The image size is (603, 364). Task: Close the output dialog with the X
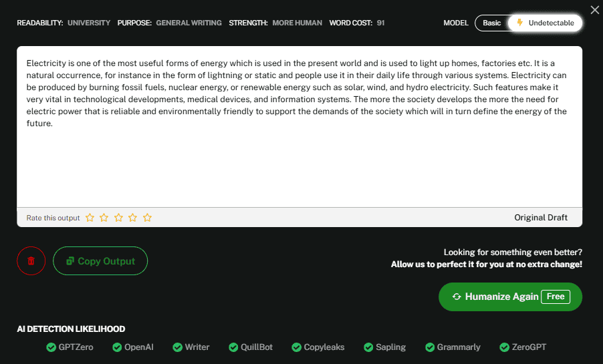[594, 10]
